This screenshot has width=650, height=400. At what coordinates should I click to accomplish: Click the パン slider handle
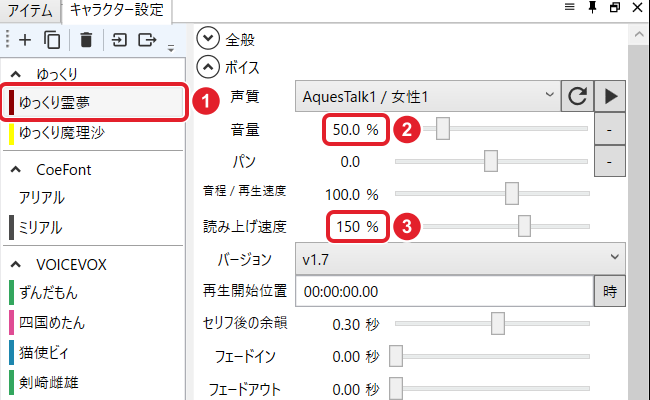click(491, 161)
